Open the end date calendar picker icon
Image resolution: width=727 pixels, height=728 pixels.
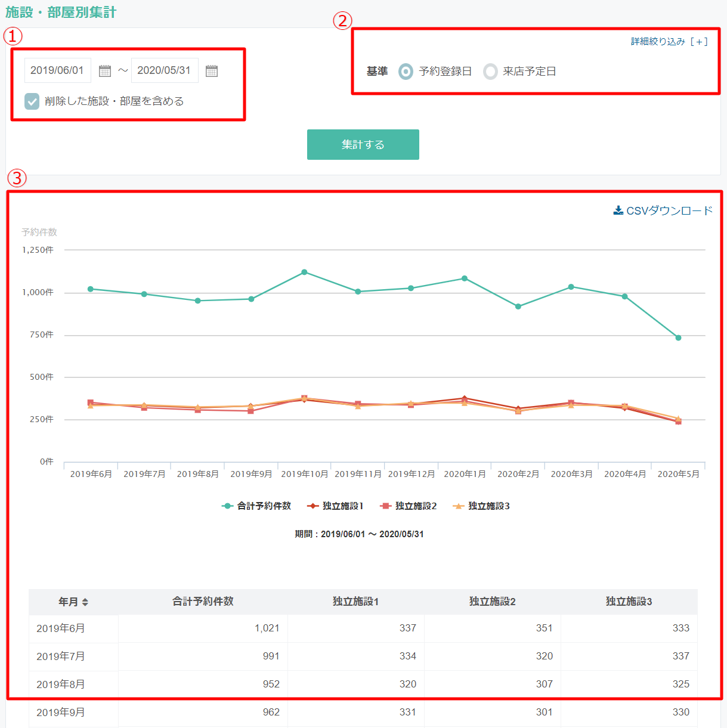(x=212, y=71)
